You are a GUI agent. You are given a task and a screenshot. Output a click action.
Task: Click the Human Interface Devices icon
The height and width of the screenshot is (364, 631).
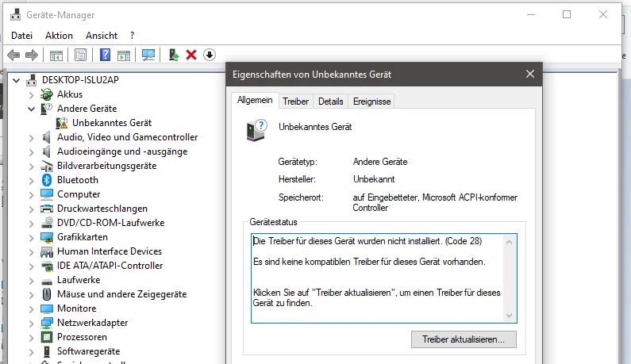coord(47,251)
